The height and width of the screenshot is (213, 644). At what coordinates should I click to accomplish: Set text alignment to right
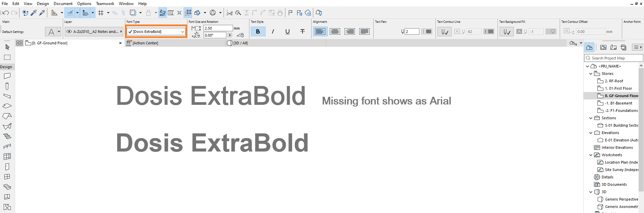click(x=350, y=32)
